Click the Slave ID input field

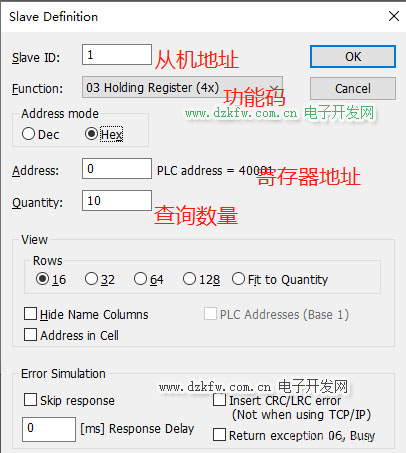[117, 55]
